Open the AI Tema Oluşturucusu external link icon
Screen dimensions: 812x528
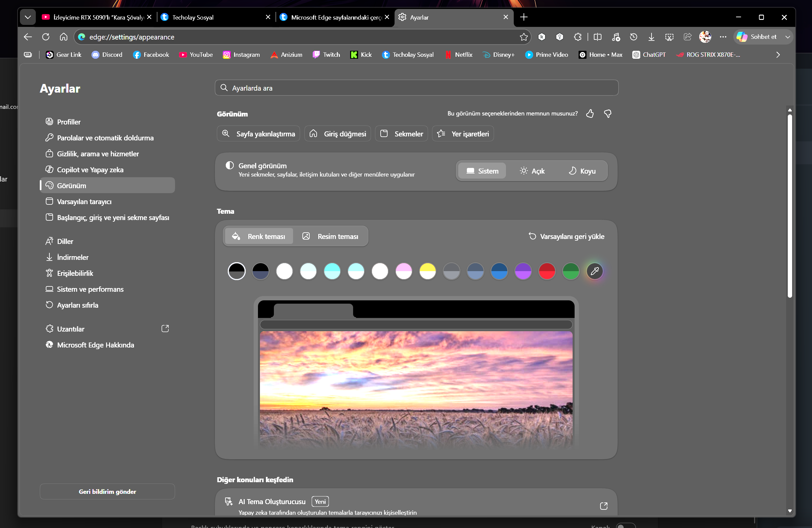point(604,506)
